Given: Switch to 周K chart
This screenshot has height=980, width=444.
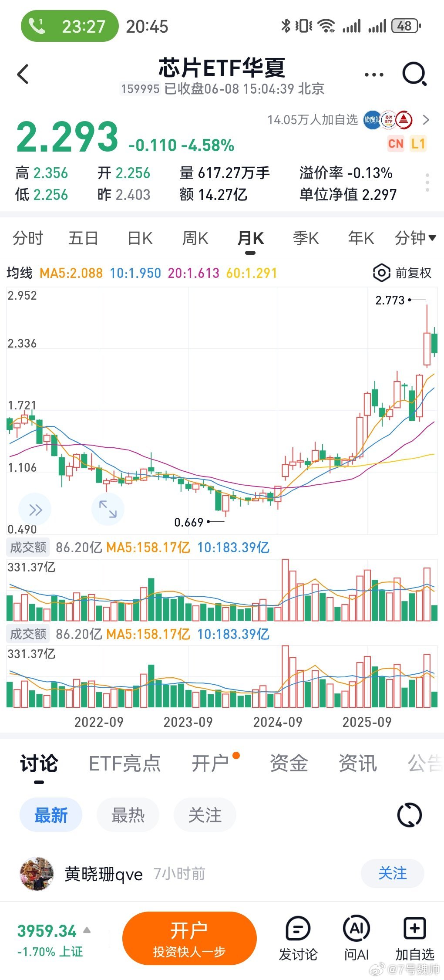Looking at the screenshot, I should coord(195,238).
